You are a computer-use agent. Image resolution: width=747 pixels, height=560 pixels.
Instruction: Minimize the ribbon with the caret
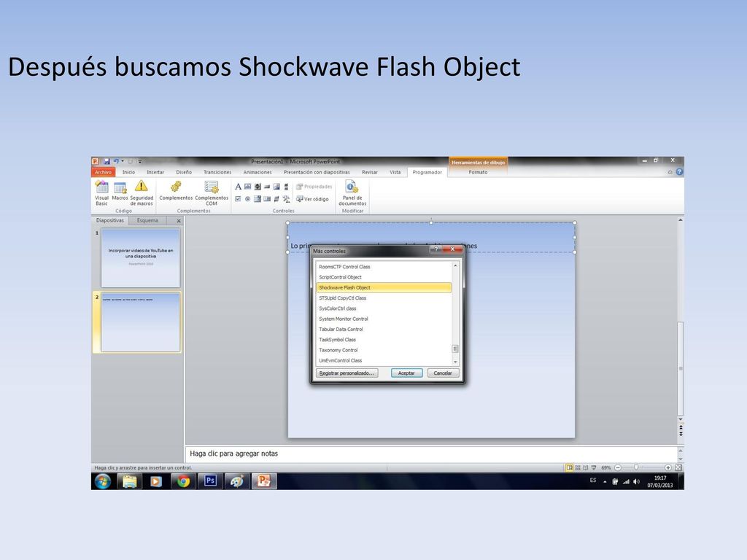click(670, 172)
